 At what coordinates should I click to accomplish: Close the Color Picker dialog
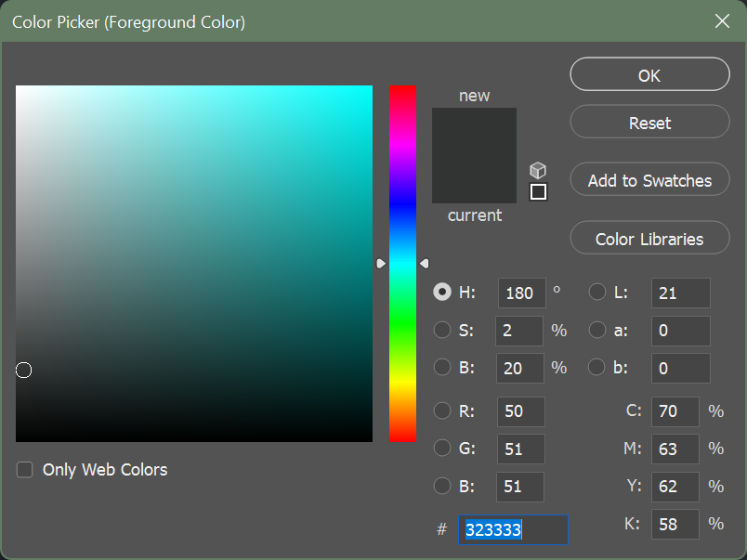point(722,20)
